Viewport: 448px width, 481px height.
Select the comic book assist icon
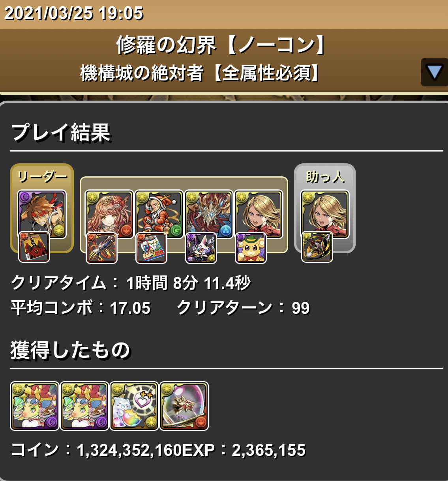click(151, 248)
